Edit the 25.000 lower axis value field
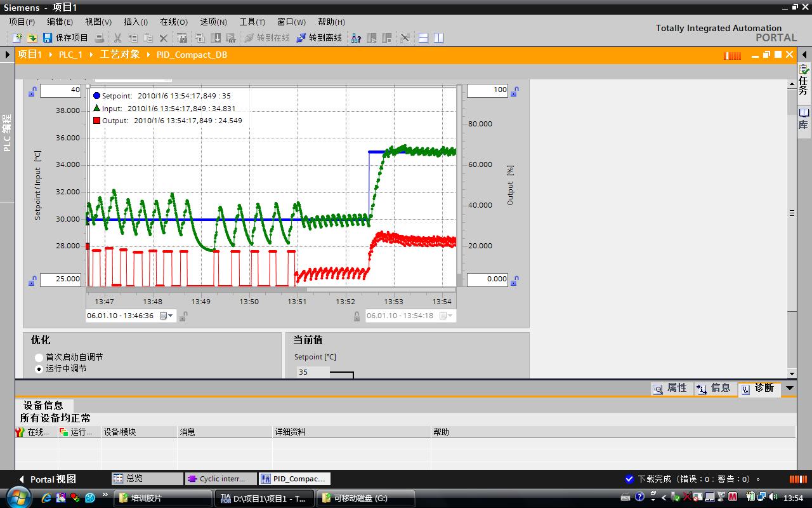Viewport: 812px width, 508px height. point(61,279)
